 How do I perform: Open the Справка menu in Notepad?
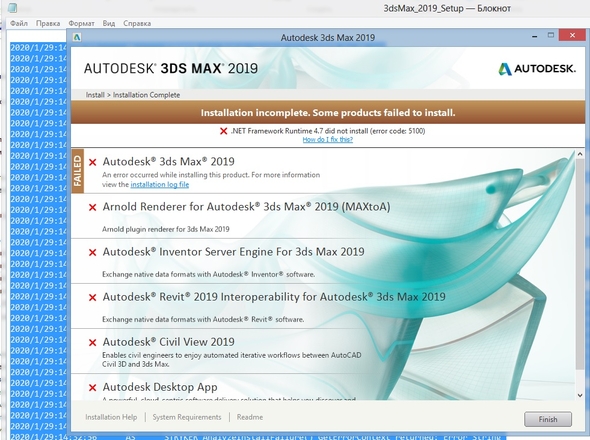pyautogui.click(x=137, y=23)
